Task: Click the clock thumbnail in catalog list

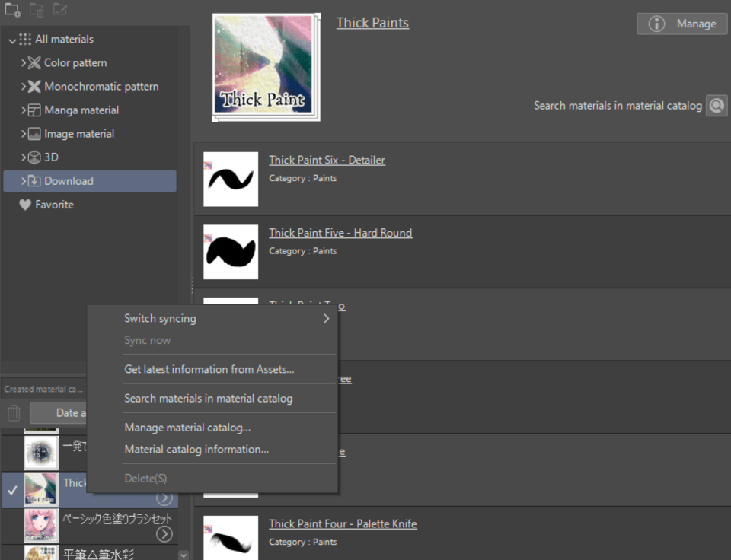Action: [x=41, y=453]
